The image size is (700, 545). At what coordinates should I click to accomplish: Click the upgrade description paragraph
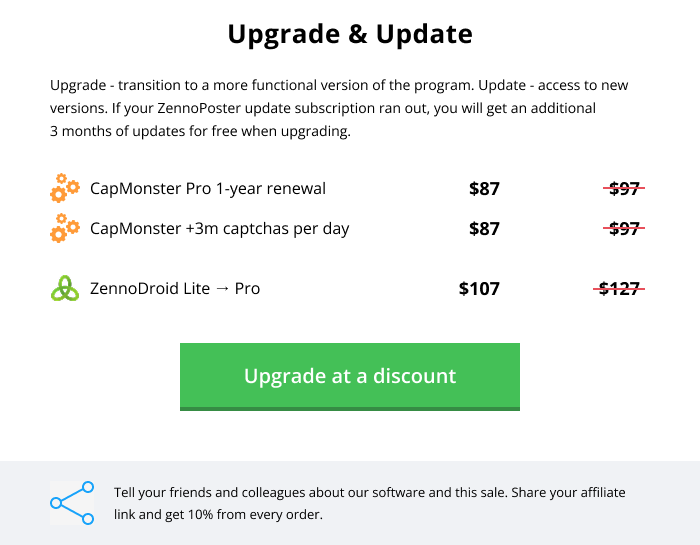coord(339,108)
